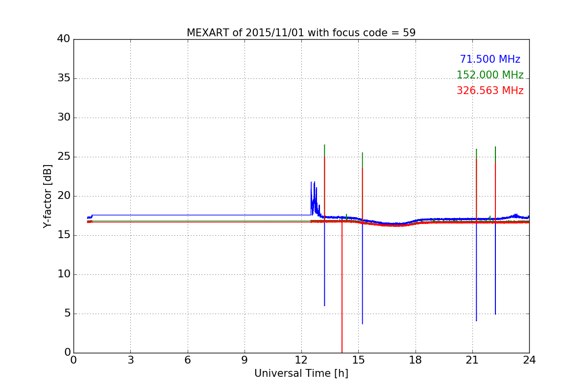Click the x-axis tick label 21
The height and width of the screenshot is (392, 588).
(472, 360)
